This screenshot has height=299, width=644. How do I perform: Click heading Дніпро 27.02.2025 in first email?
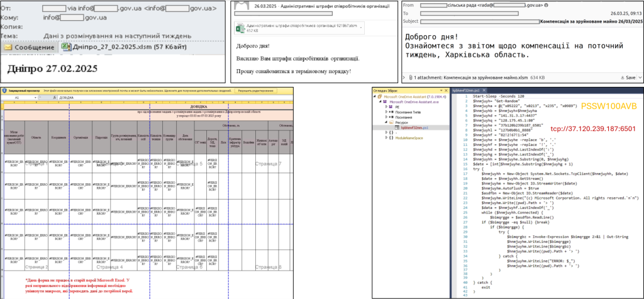pos(52,68)
